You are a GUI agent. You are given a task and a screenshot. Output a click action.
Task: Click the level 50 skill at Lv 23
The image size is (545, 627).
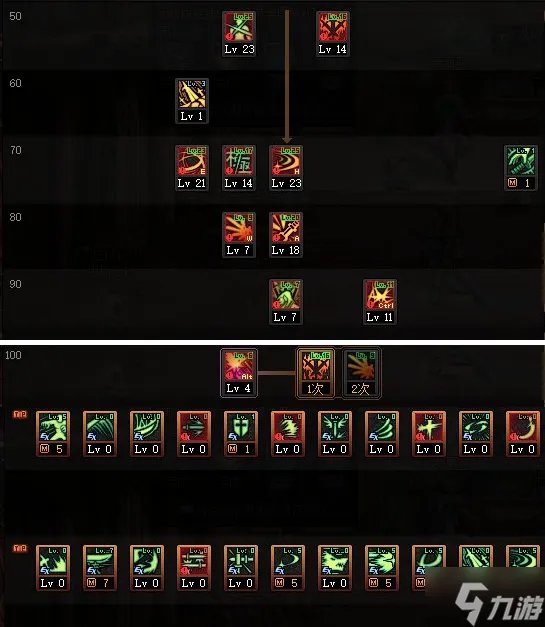(239, 34)
